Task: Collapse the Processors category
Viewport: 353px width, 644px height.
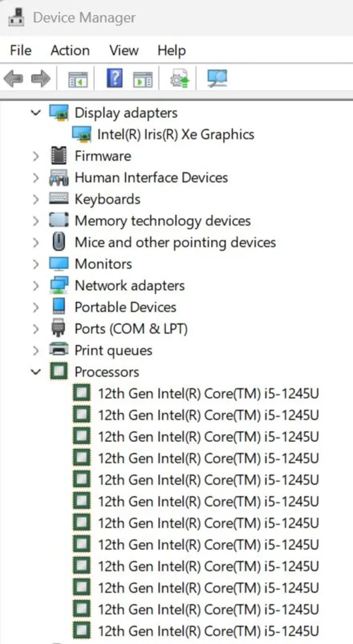Action: (35, 371)
